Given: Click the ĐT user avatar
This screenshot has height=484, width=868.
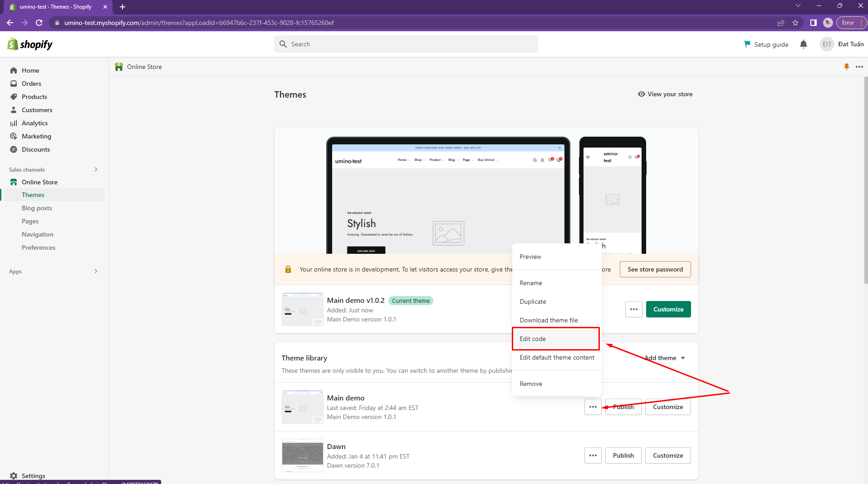Looking at the screenshot, I should click(x=827, y=44).
